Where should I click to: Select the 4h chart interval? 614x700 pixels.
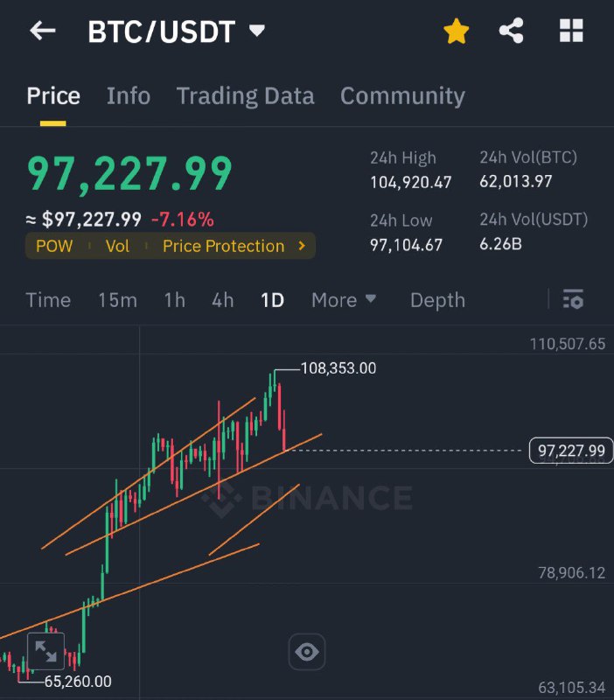pyautogui.click(x=223, y=300)
